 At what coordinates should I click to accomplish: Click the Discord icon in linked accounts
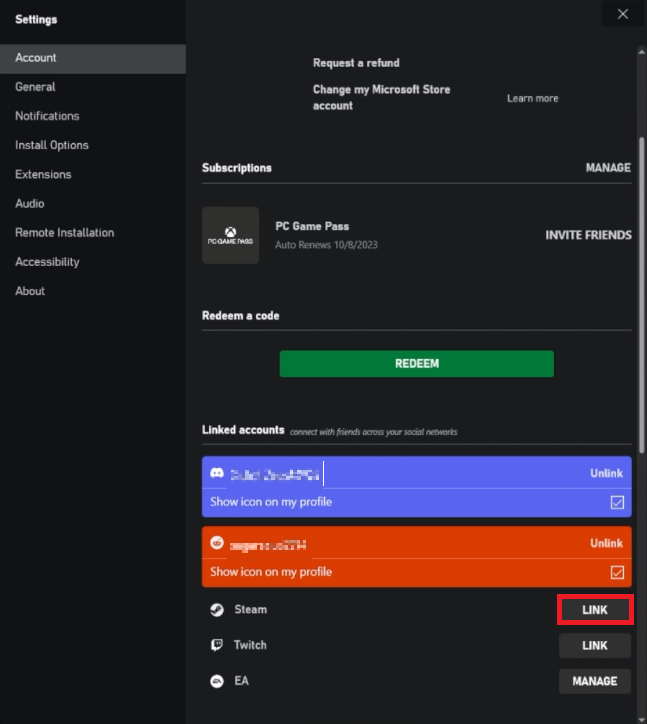pos(217,473)
